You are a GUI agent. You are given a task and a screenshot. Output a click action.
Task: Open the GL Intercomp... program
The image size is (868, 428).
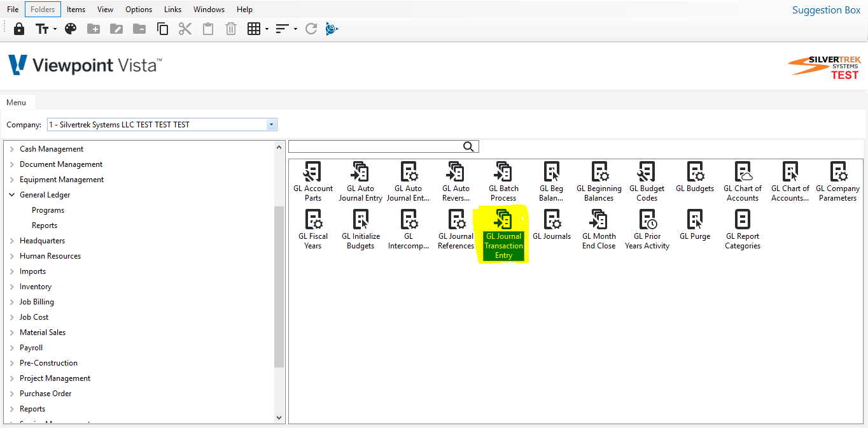coord(409,229)
